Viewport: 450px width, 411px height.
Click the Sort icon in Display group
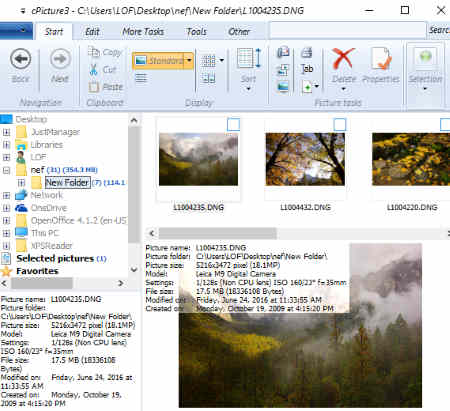[249, 59]
